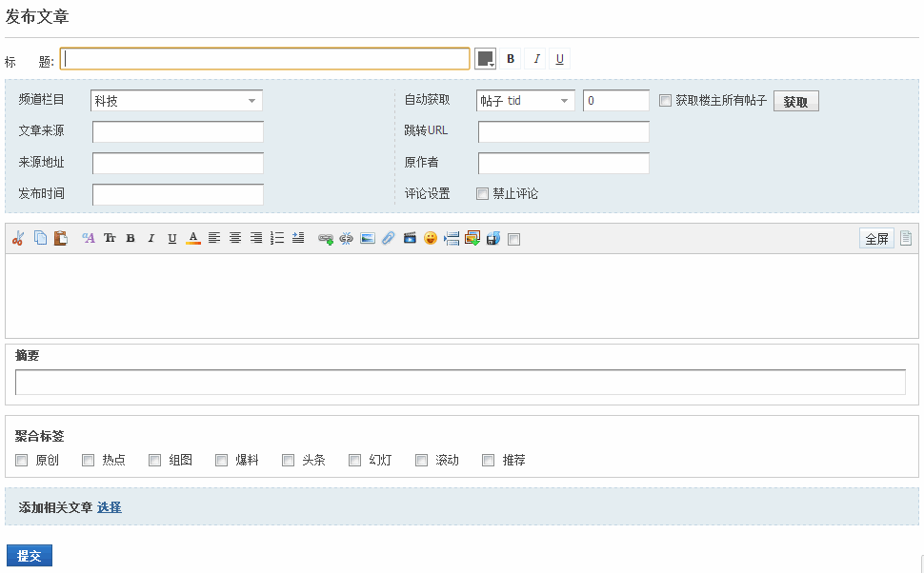
Task: Click the insert image icon
Action: pyautogui.click(x=368, y=238)
